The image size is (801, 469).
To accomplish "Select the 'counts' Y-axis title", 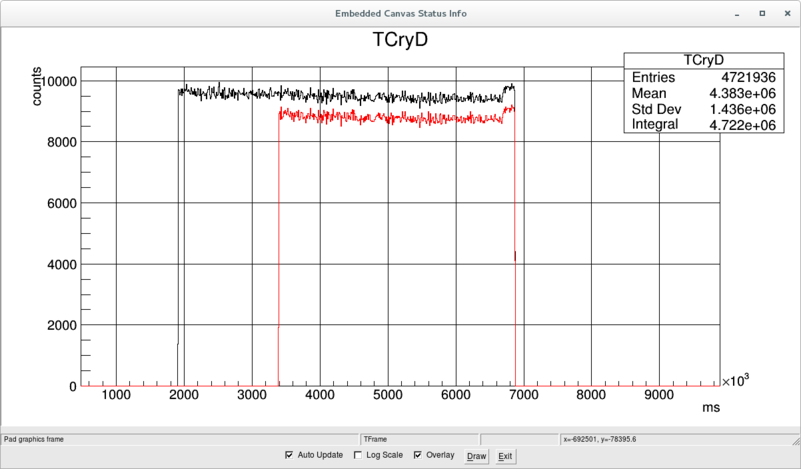I will (x=37, y=88).
